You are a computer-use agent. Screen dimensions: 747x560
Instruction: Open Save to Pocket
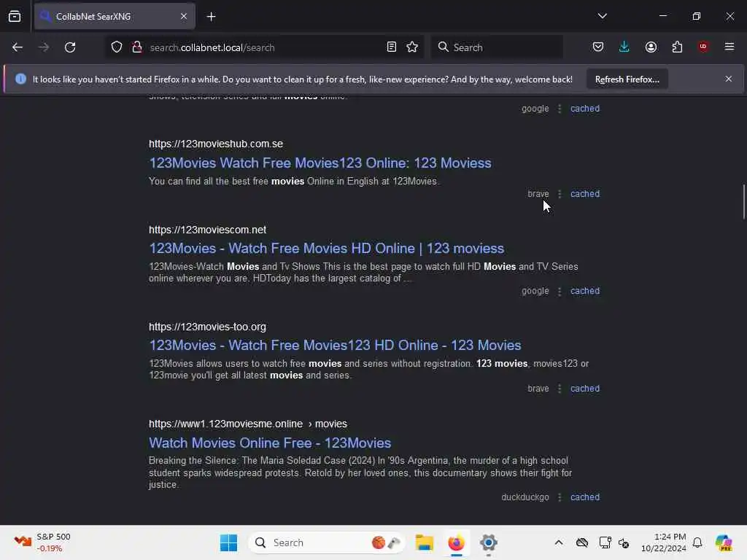598,47
